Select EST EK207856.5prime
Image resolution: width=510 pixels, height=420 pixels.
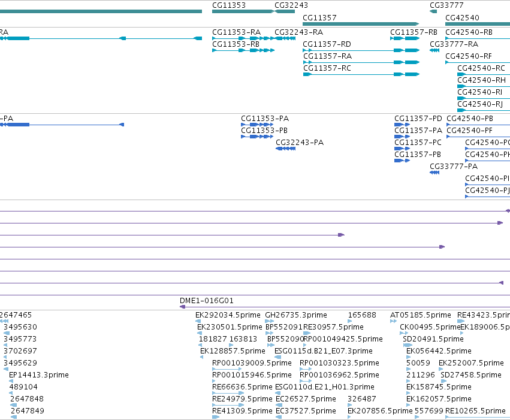349,417
